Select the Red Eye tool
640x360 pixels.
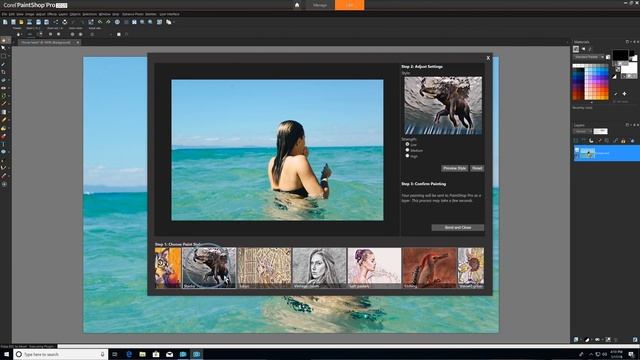coord(4,88)
